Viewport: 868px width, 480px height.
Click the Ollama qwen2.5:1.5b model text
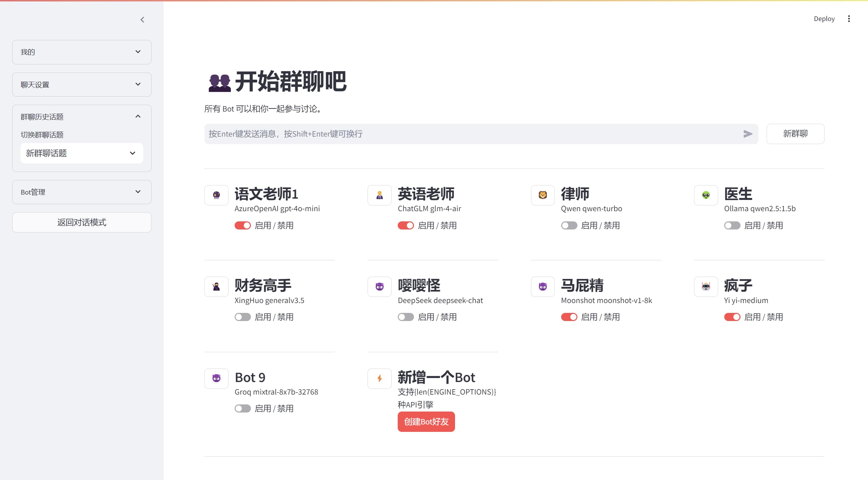[760, 209]
